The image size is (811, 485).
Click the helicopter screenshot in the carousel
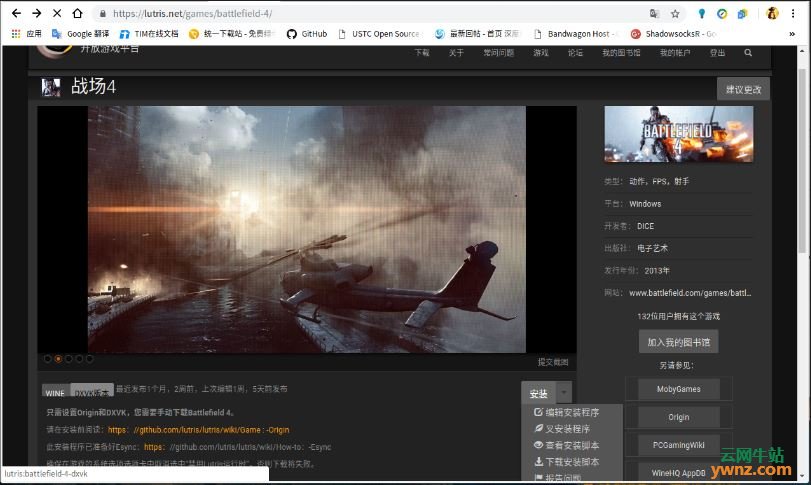pos(307,229)
